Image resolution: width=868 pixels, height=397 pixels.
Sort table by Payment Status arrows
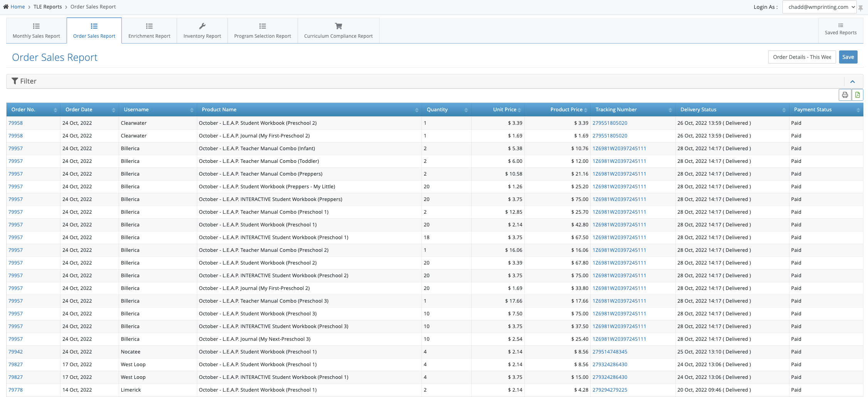click(858, 110)
